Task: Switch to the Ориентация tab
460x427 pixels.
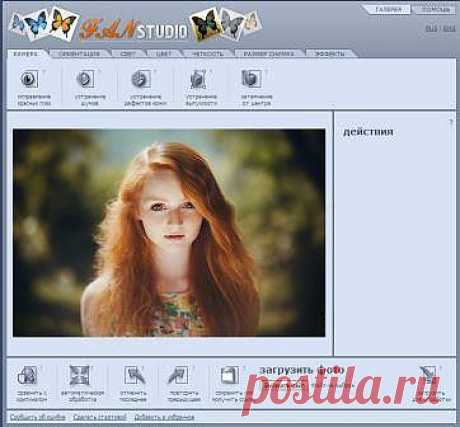Action: (79, 53)
